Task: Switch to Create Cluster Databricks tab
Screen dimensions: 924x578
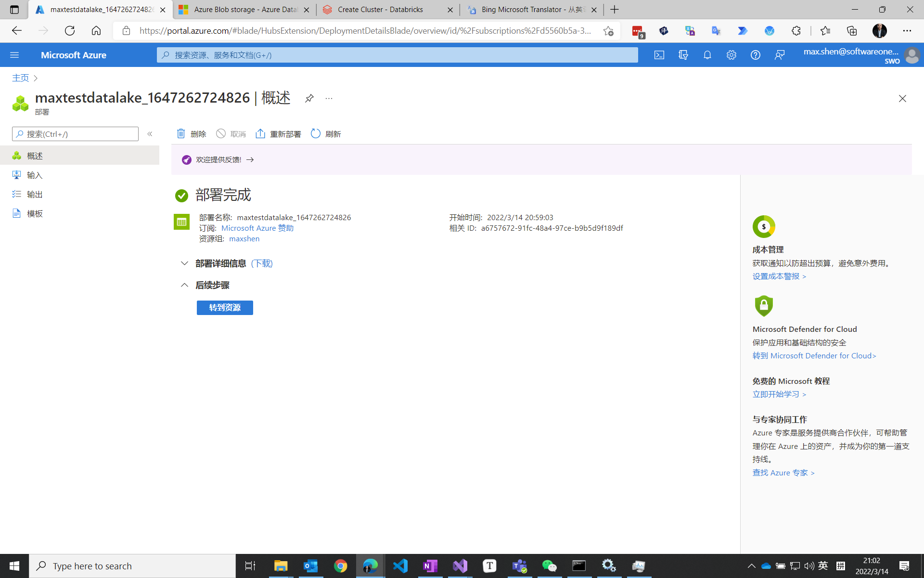Action: (380, 10)
